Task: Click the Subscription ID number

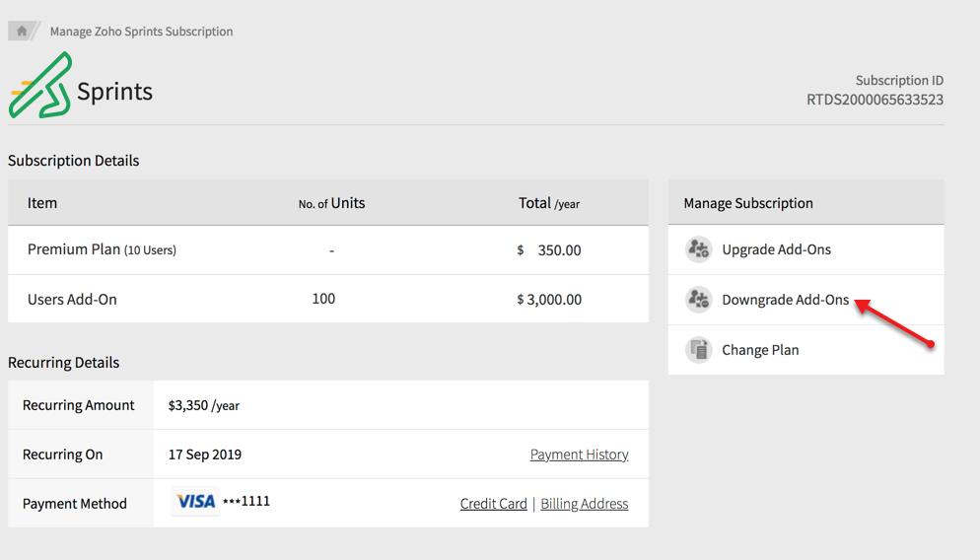Action: [x=875, y=100]
